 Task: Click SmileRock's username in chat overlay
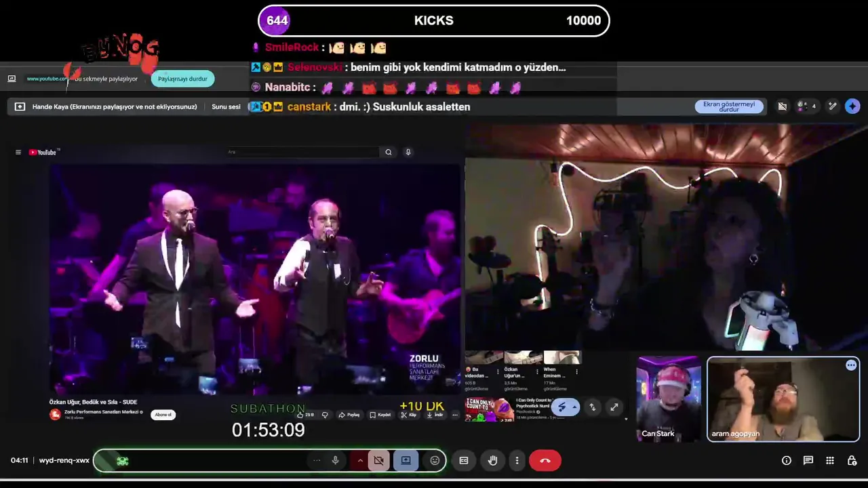click(x=292, y=47)
